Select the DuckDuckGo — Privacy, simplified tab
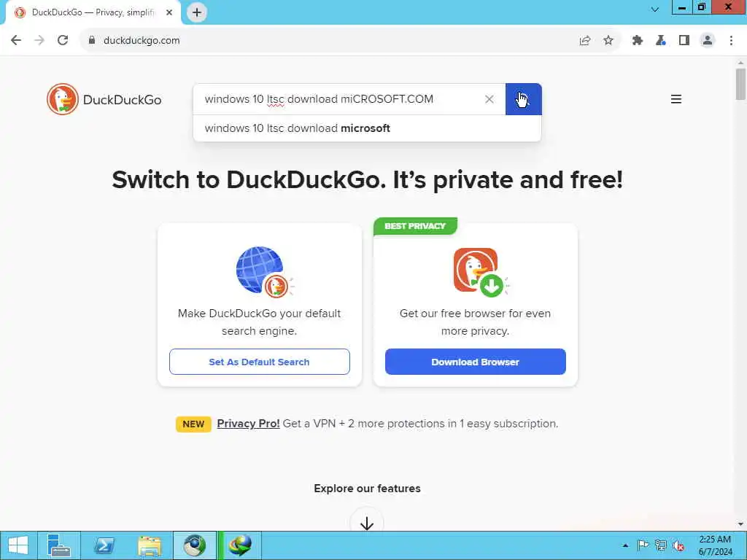747x560 pixels. (x=93, y=12)
